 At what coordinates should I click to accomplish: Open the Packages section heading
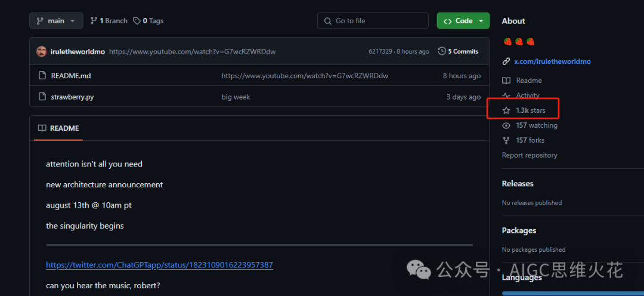519,230
